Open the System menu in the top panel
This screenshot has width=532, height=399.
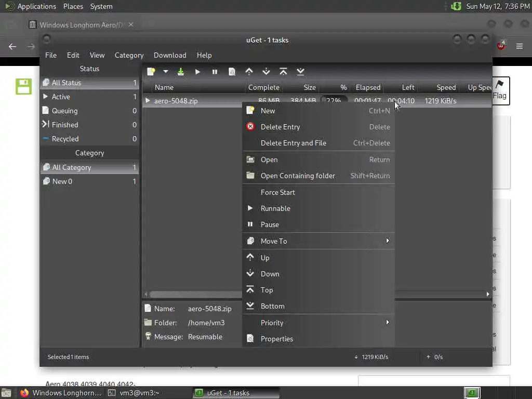101,6
